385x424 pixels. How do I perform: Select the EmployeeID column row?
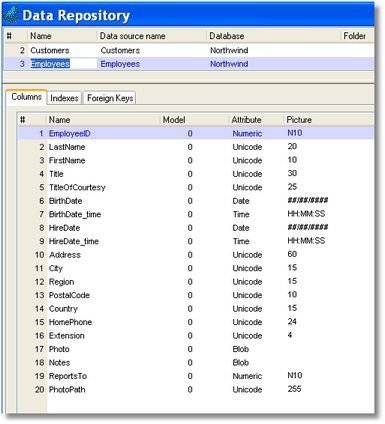(196, 133)
